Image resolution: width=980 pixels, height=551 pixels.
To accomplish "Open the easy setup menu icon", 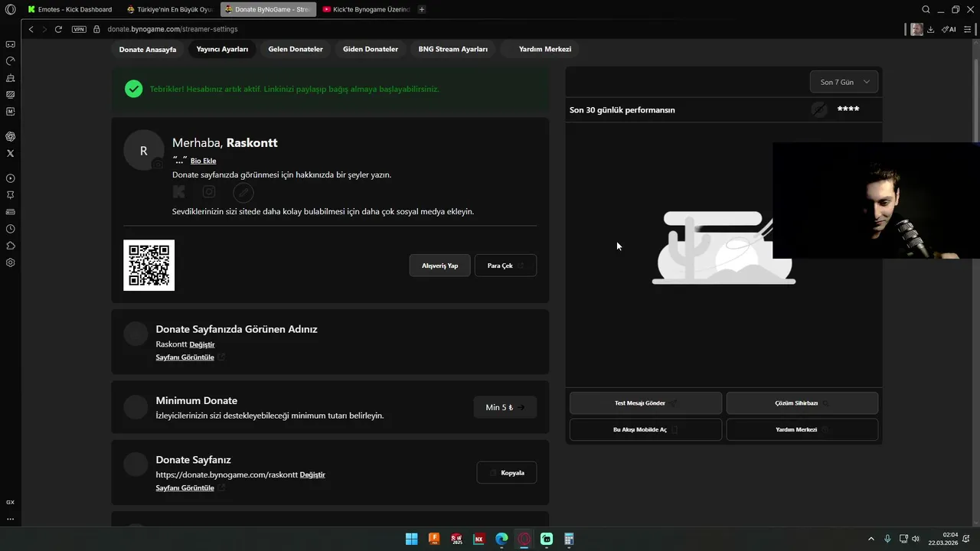I will [x=967, y=29].
